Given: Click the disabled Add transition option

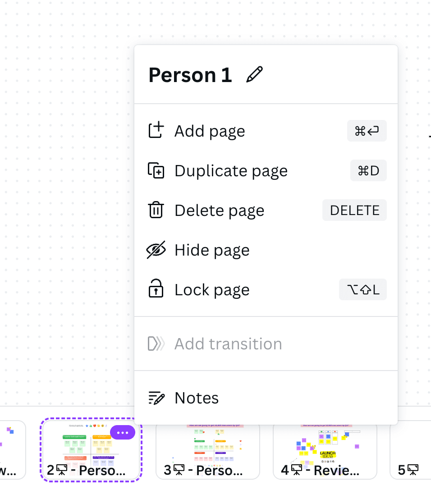Looking at the screenshot, I should point(228,344).
